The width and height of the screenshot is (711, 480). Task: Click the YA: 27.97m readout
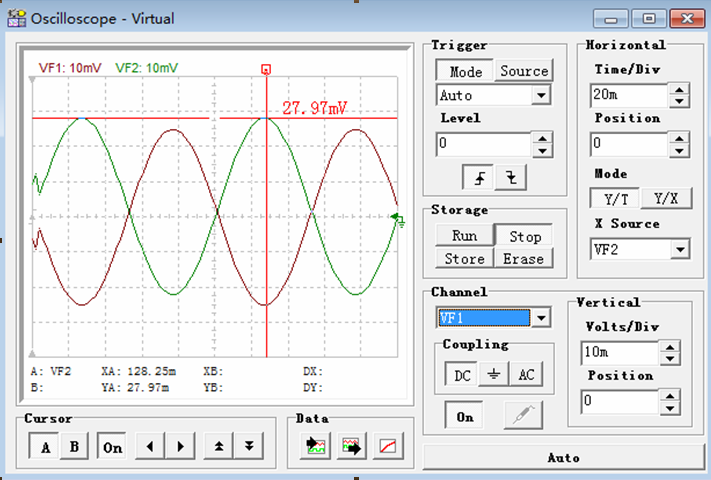coord(136,388)
